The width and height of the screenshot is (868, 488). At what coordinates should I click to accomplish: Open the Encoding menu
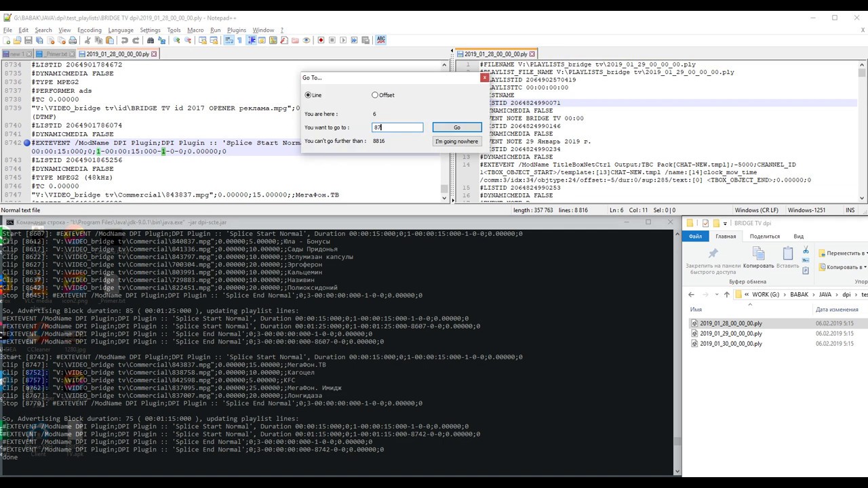point(90,30)
